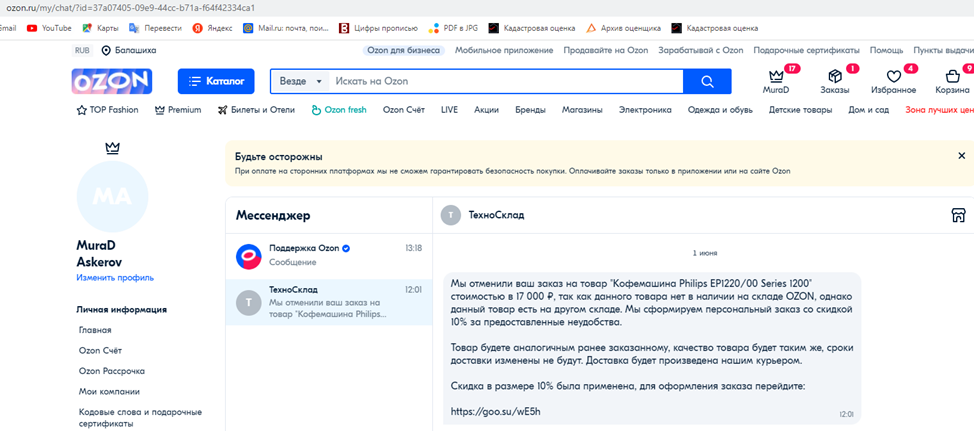Open Яндекс bookmark
This screenshot has height=431, width=974.
[x=212, y=28]
